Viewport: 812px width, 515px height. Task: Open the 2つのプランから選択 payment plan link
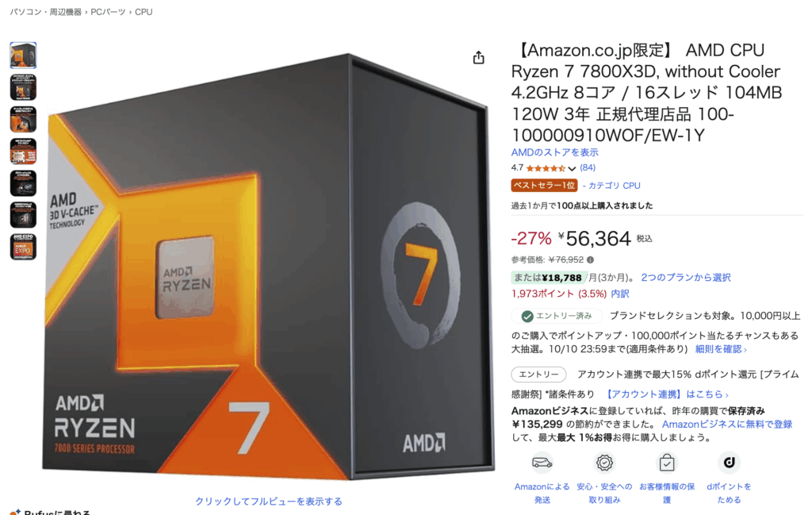(686, 277)
